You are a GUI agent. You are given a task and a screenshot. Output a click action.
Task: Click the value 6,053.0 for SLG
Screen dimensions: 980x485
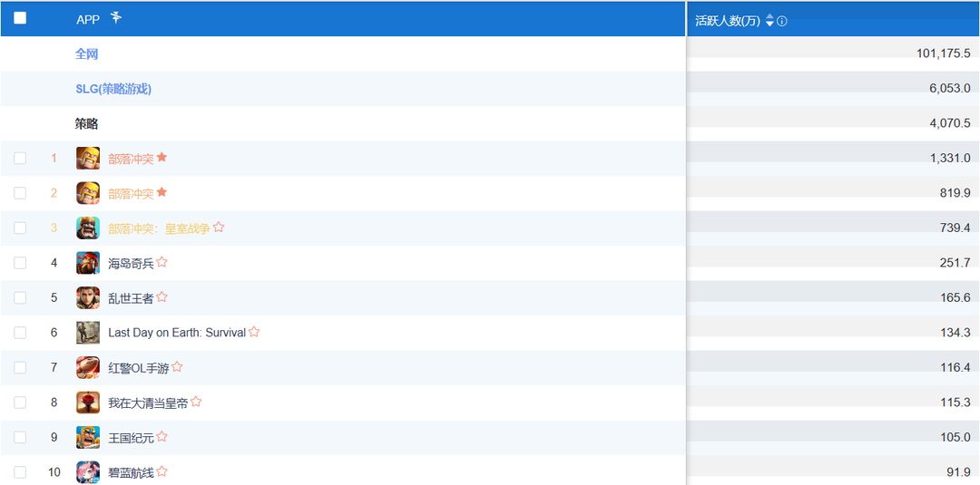[x=949, y=89]
